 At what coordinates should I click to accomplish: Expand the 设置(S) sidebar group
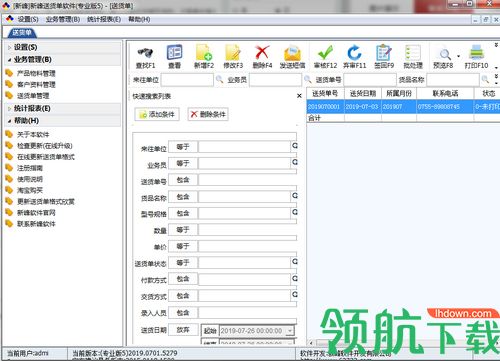pyautogui.click(x=9, y=48)
